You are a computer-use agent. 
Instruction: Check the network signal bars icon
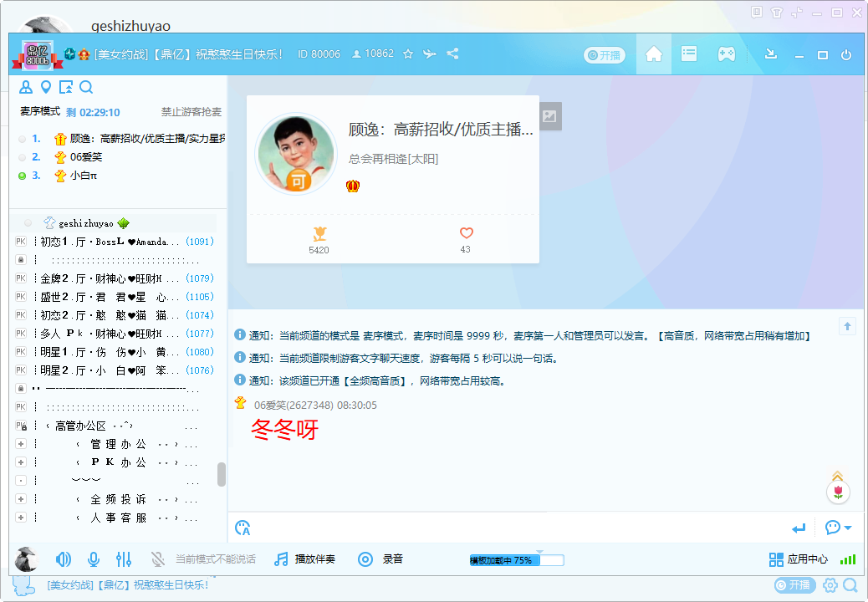coord(848,560)
